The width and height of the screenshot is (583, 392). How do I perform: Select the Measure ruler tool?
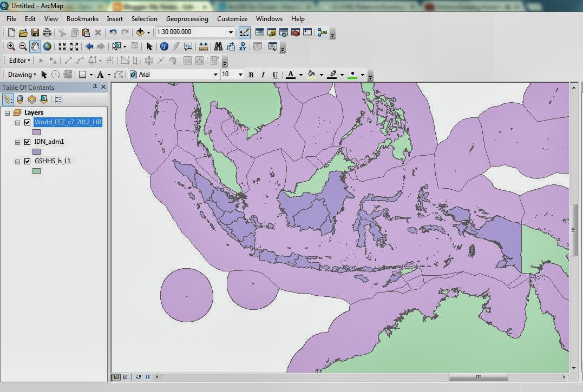pos(204,46)
